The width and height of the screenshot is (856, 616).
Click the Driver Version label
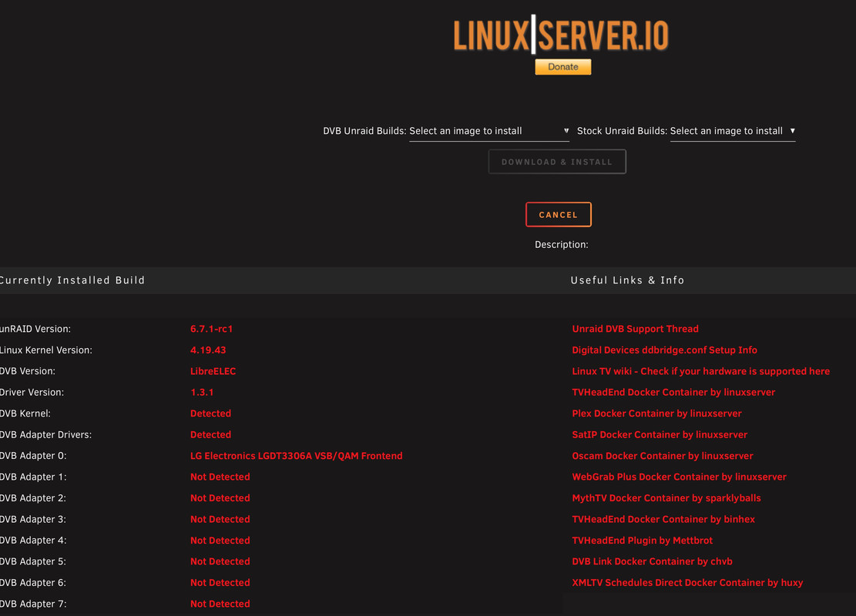[x=32, y=392]
